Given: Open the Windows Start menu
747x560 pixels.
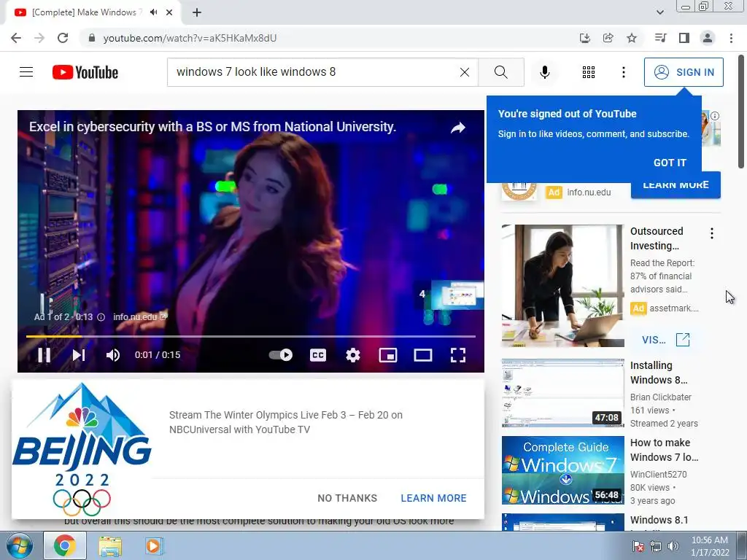Looking at the screenshot, I should pyautogui.click(x=20, y=546).
